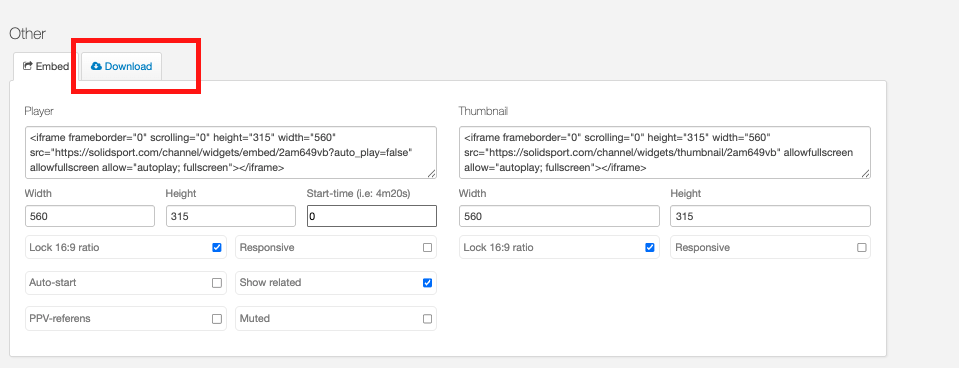Focus the Start-time input field
Screen dimensions: 959x368
(x=372, y=216)
